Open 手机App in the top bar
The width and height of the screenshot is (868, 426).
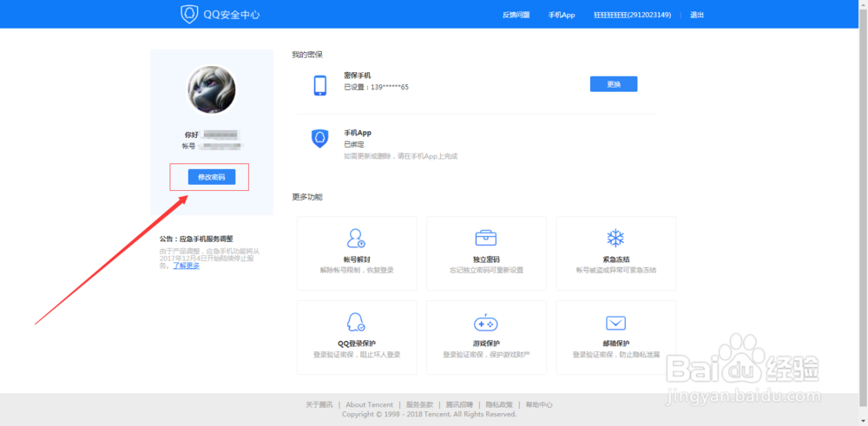tap(562, 15)
